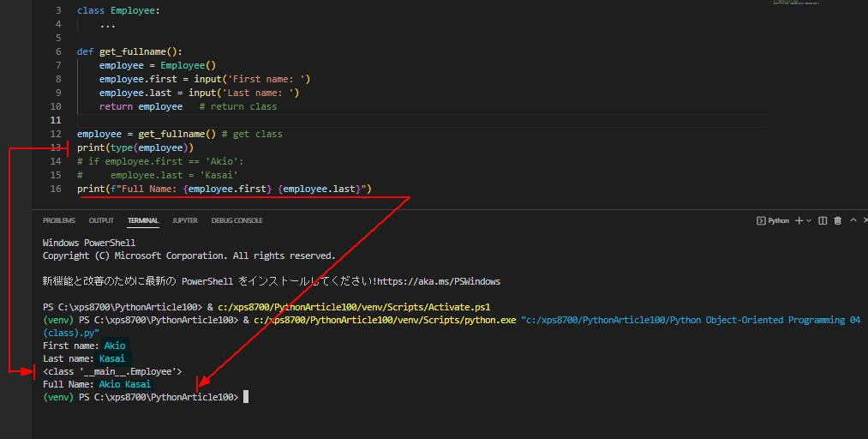Click line number 6 in the gutter
Viewport: 868px width, 439px height.
coord(58,51)
